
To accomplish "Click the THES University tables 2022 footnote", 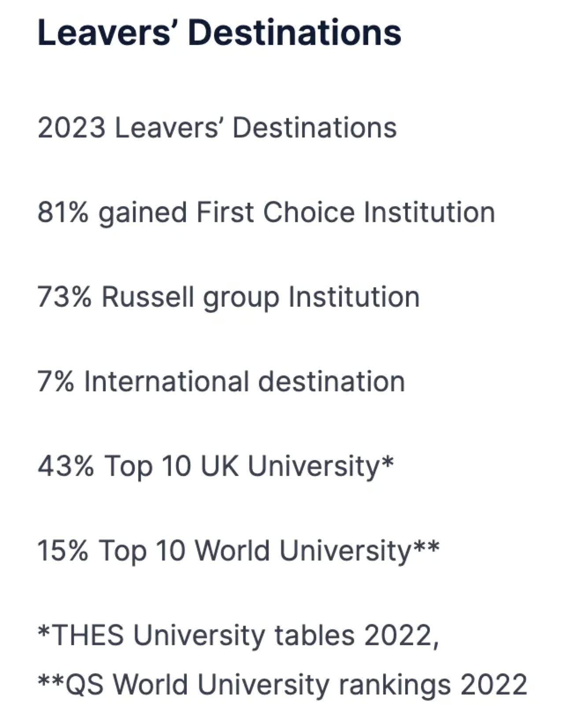I will pyautogui.click(x=238, y=635).
